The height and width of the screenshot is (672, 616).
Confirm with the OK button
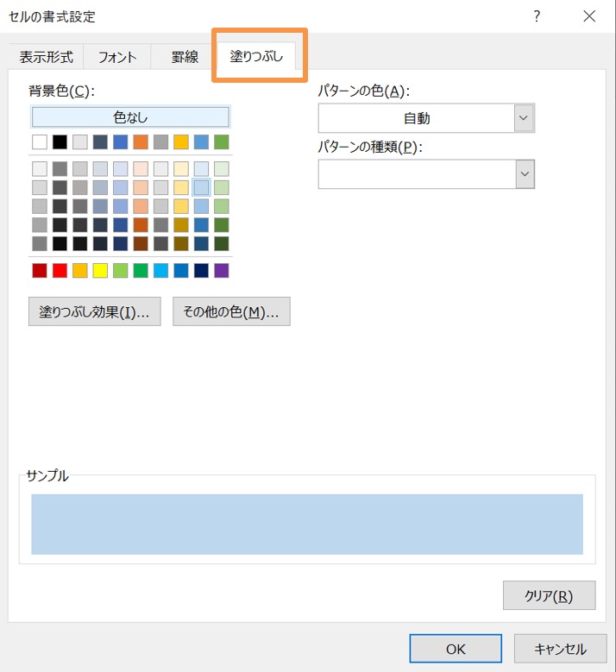pyautogui.click(x=456, y=649)
